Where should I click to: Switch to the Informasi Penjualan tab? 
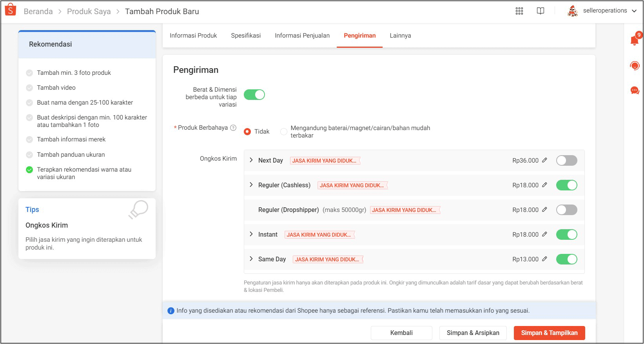coord(302,36)
